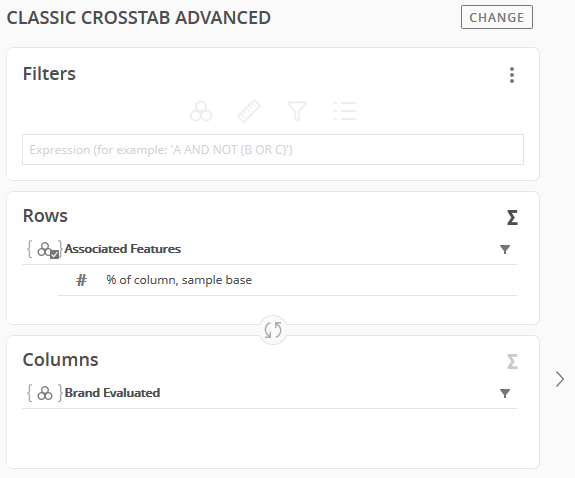The width and height of the screenshot is (575, 478).
Task: Select Brand Evaluated column item
Action: pyautogui.click(x=270, y=393)
